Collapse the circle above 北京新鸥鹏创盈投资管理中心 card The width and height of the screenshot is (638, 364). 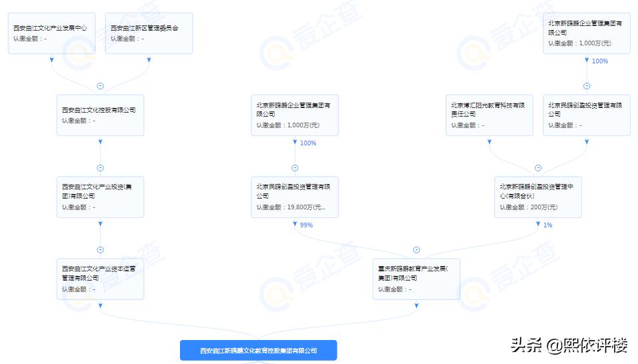(538, 168)
